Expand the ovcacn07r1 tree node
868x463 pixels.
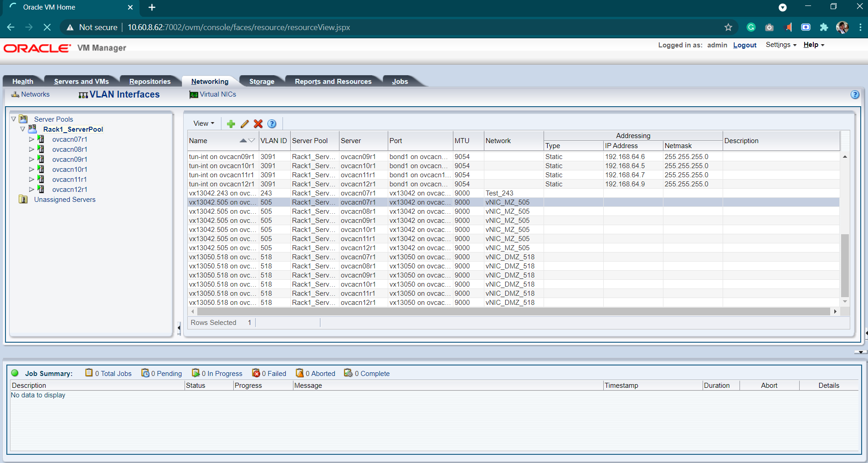coord(31,139)
